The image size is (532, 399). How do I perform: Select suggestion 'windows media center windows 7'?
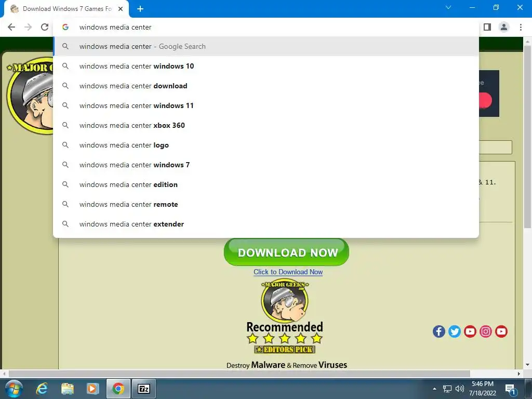[266, 165]
